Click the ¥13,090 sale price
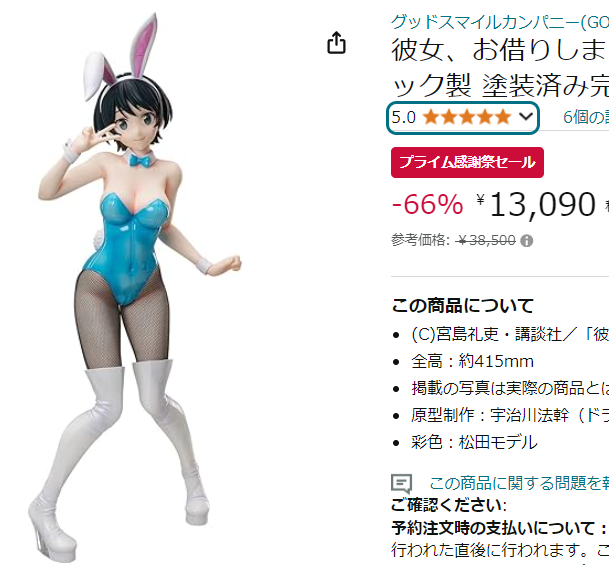 (x=536, y=205)
